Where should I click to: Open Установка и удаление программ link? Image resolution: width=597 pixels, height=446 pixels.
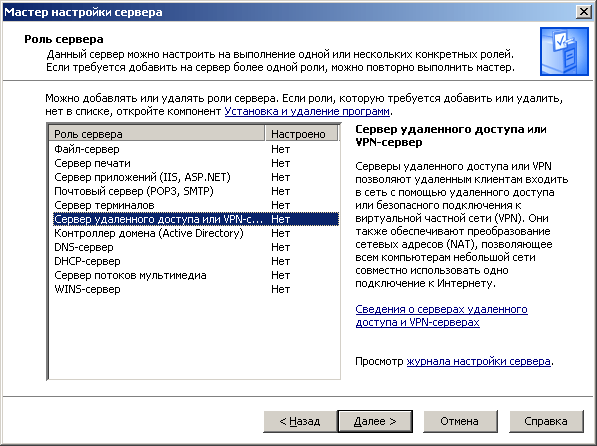pyautogui.click(x=307, y=111)
